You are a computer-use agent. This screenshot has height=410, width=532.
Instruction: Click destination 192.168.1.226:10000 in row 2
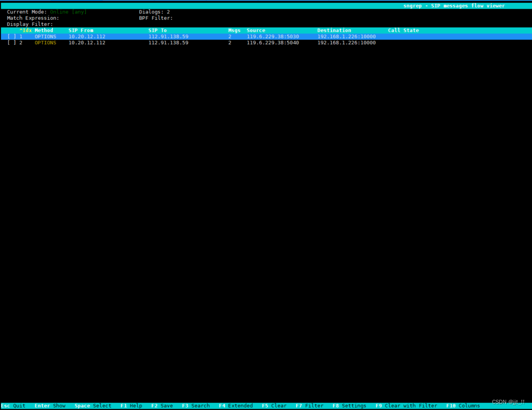[346, 42]
